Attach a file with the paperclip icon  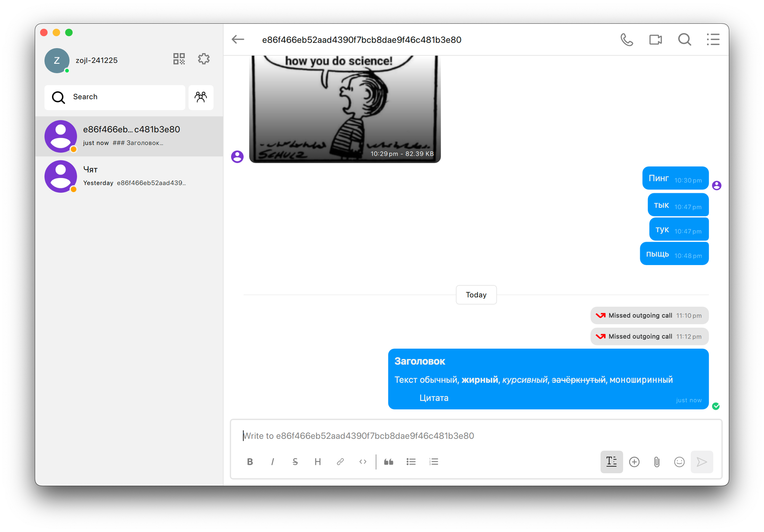pyautogui.click(x=657, y=462)
